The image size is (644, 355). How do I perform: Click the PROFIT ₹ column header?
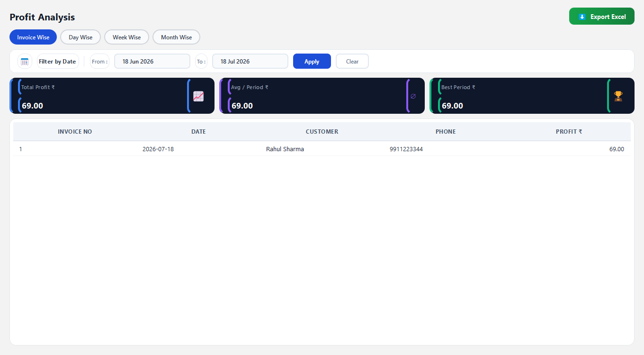click(569, 132)
